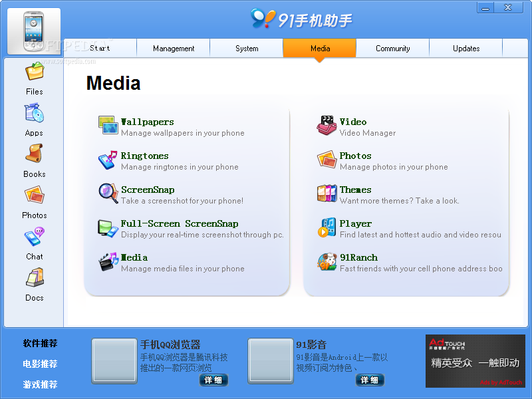The height and width of the screenshot is (399, 532).
Task: Open the Apps sidebar icon
Action: (x=35, y=113)
